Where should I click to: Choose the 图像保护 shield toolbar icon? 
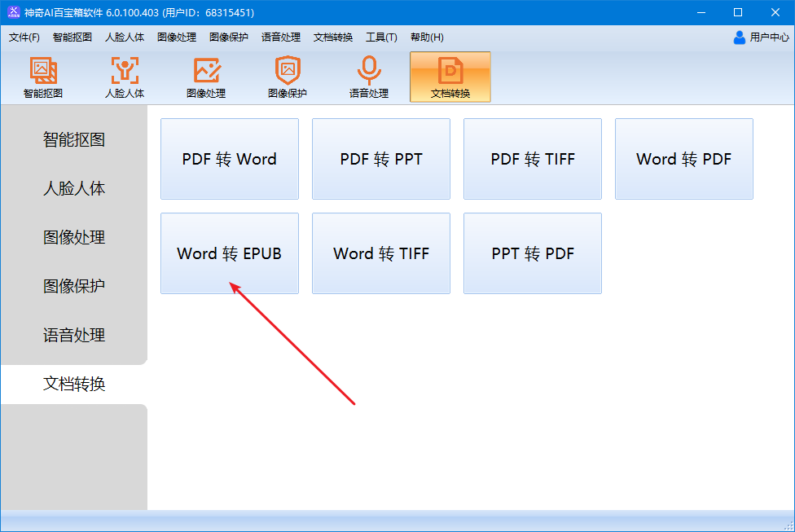[288, 77]
